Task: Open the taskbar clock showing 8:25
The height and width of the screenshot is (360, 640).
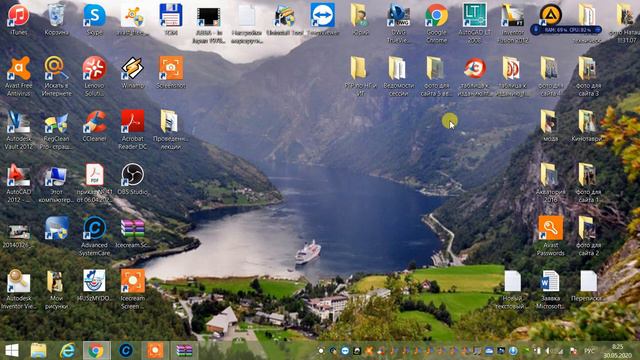Action: point(618,351)
